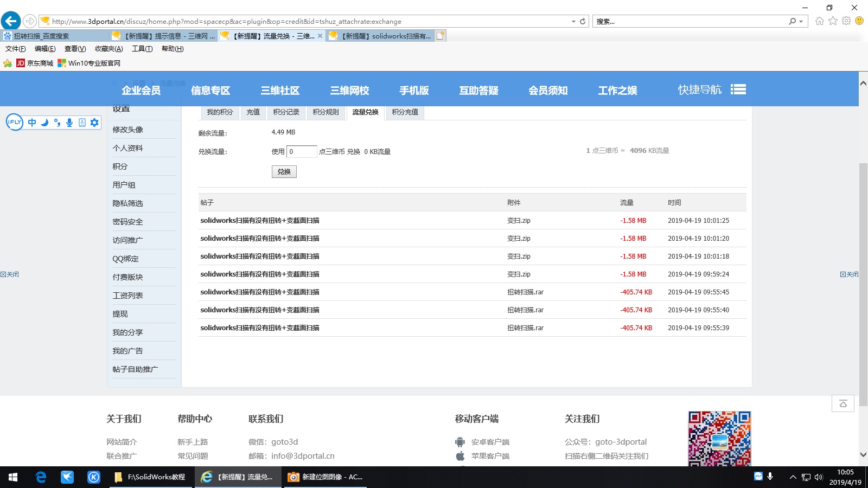
Task: Open the 工具(T) menu
Action: [x=142, y=49]
